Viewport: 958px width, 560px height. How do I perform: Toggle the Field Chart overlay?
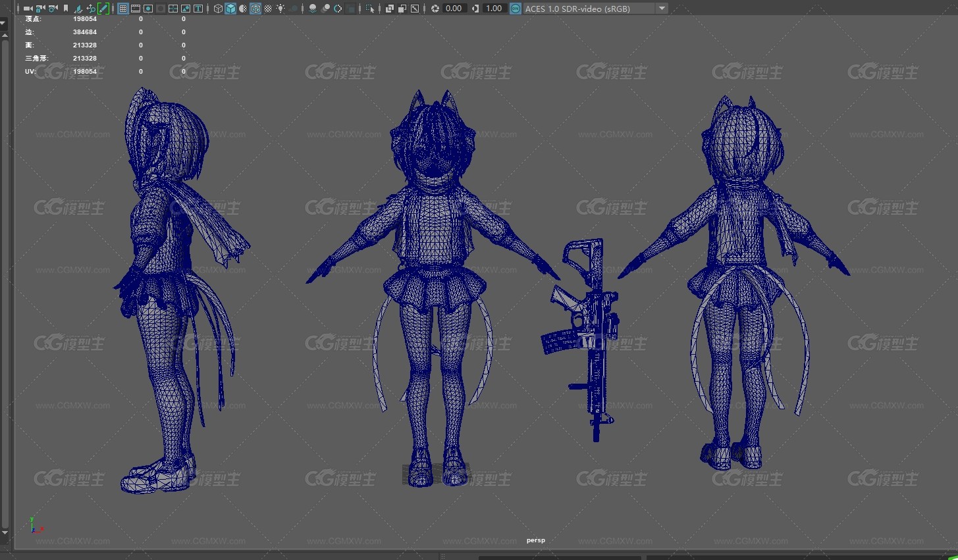click(173, 9)
